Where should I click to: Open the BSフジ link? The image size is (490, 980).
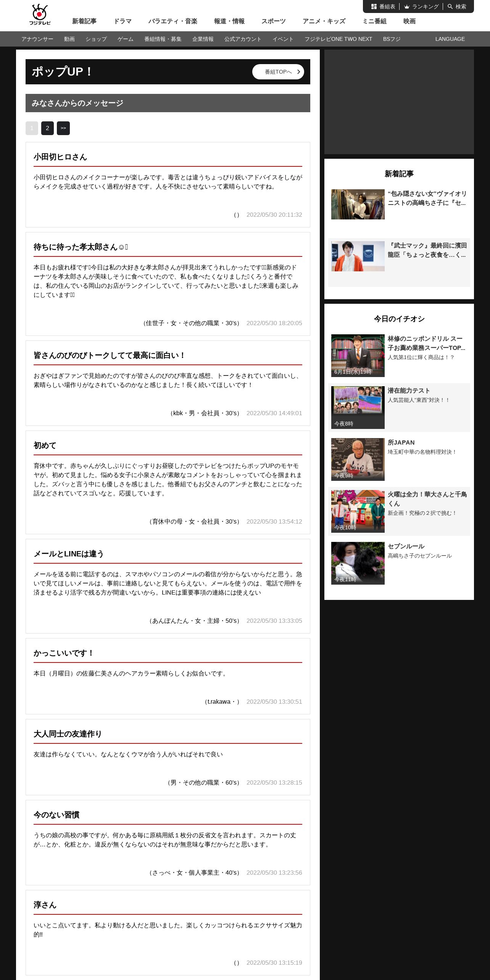[392, 39]
